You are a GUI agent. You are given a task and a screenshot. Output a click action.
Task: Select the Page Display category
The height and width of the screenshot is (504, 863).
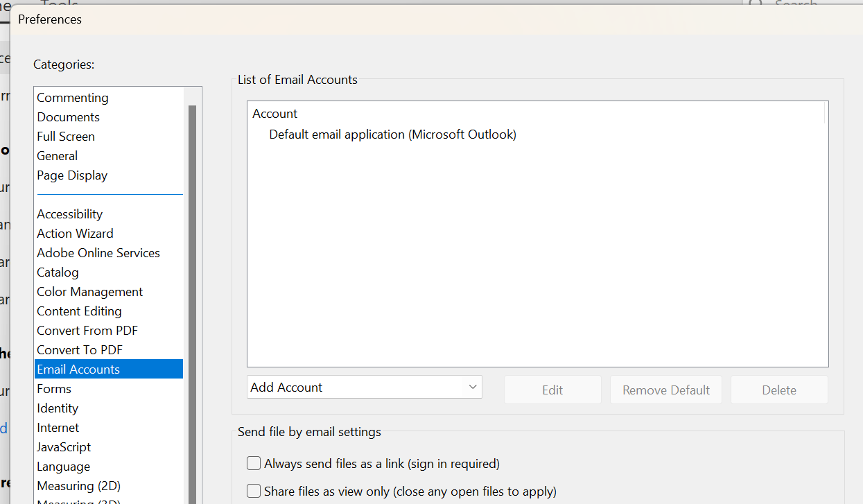pos(72,175)
